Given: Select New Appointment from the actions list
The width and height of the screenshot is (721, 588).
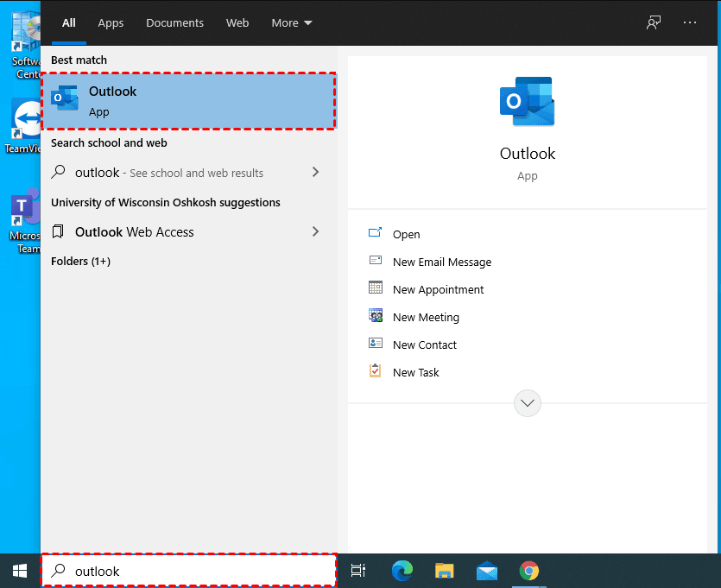Looking at the screenshot, I should [x=438, y=289].
